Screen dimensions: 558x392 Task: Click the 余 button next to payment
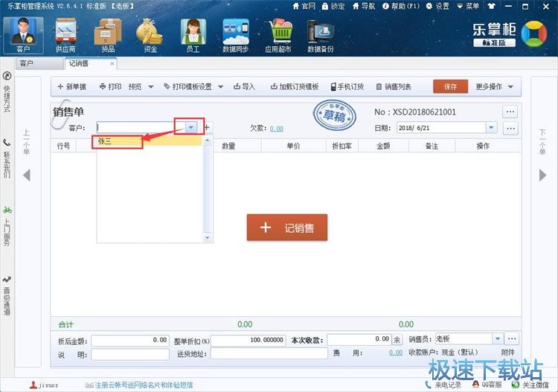(397, 340)
